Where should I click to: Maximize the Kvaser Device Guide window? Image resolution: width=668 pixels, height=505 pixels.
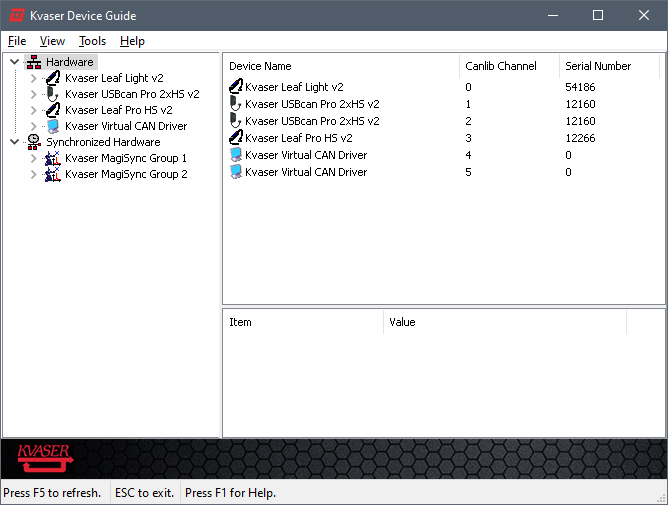(598, 15)
